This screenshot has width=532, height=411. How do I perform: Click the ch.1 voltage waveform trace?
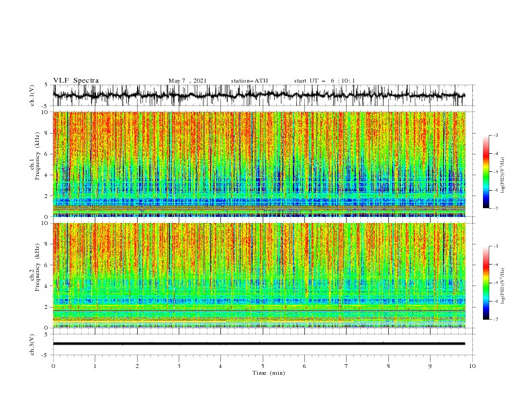(x=259, y=95)
